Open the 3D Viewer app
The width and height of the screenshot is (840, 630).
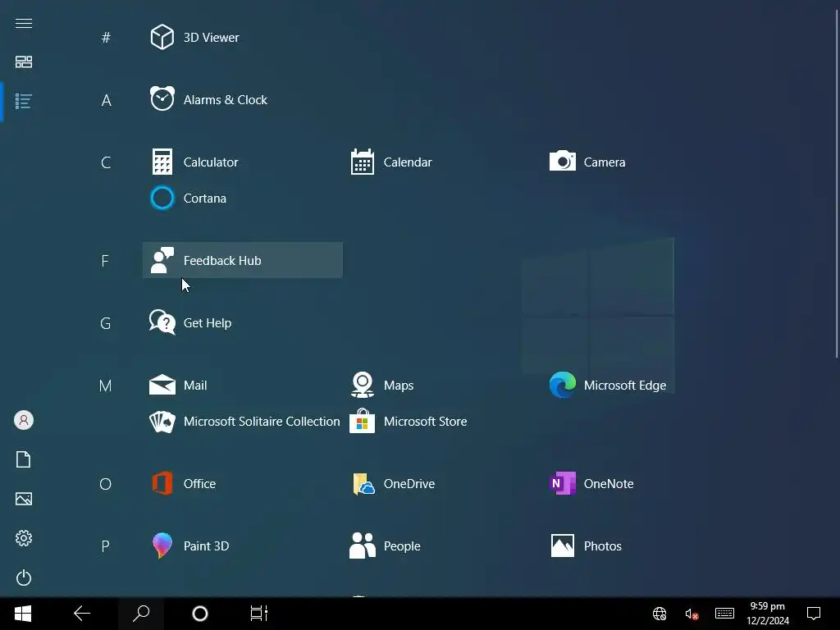coord(243,38)
